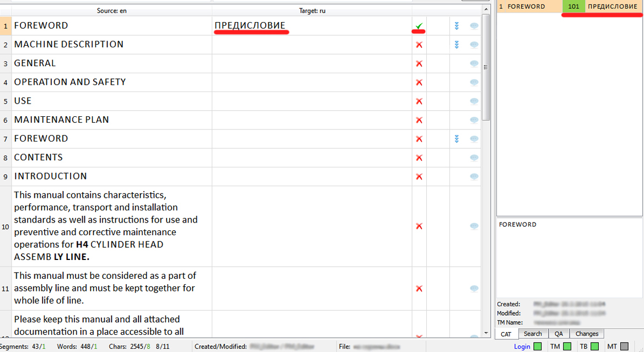Open comment bubble for GENERAL segment

(x=474, y=63)
